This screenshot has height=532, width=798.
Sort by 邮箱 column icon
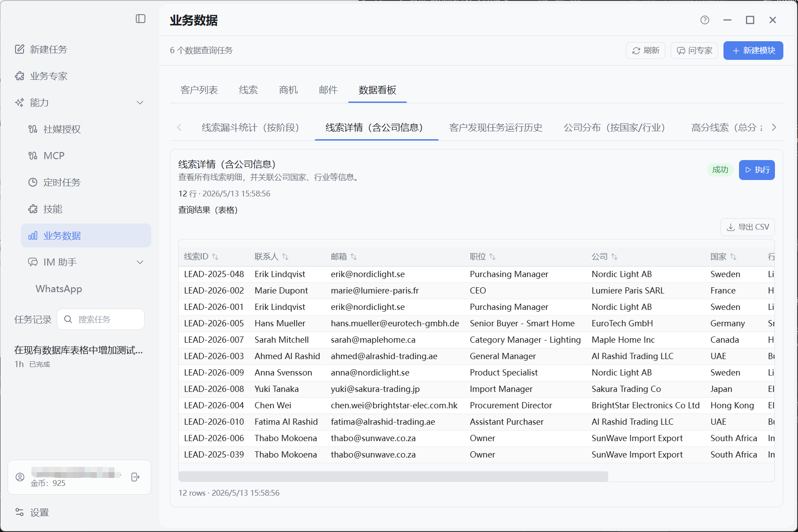[354, 257]
